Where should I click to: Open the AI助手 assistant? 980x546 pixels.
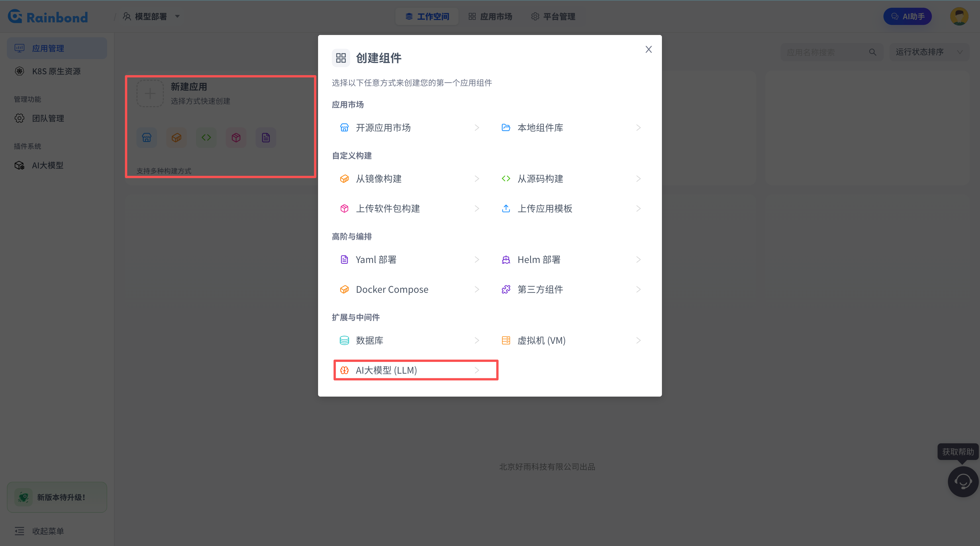(907, 16)
